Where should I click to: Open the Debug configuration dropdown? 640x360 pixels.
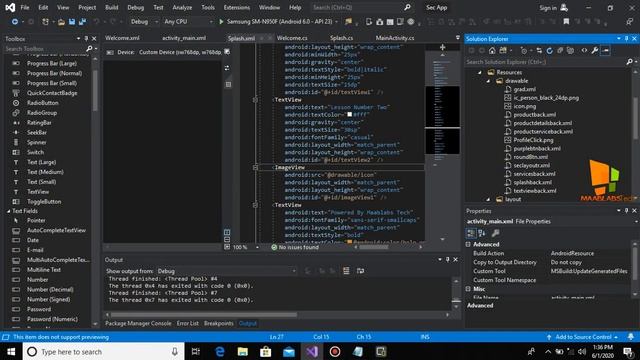144,22
